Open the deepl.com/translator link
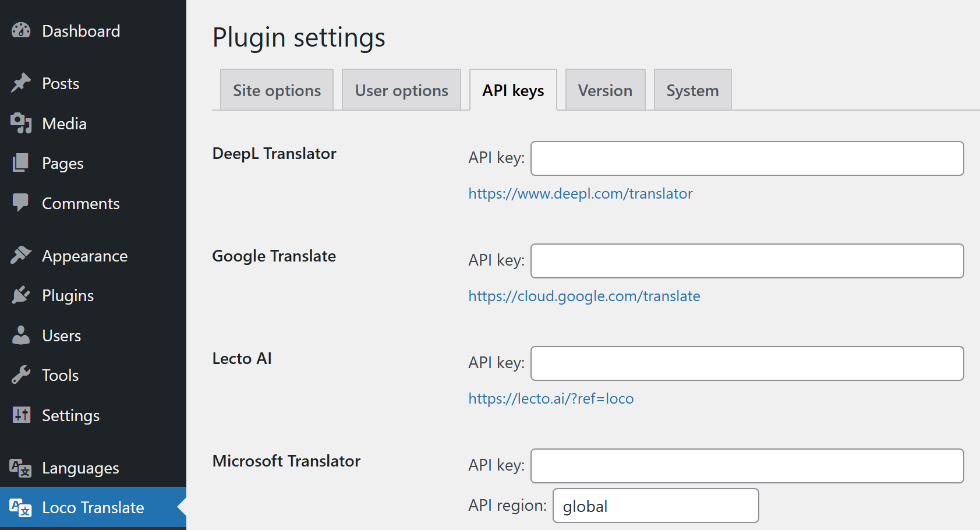This screenshot has height=530, width=980. pos(581,193)
